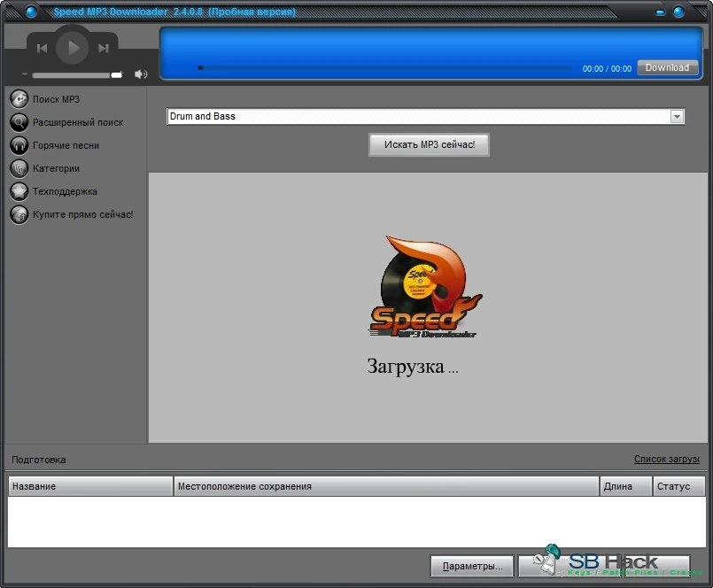Viewport: 713px width, 588px height.
Task: Click the playback progress bar
Action: (384, 68)
